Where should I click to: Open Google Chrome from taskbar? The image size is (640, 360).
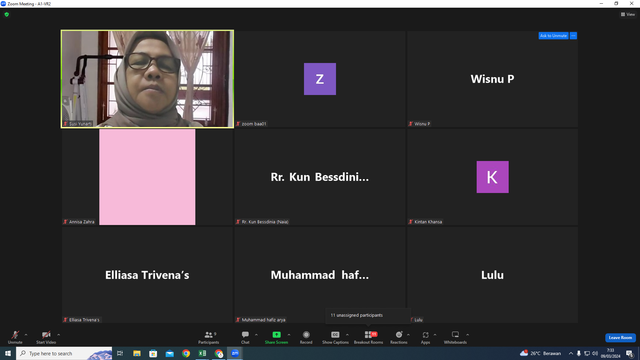coord(186,353)
